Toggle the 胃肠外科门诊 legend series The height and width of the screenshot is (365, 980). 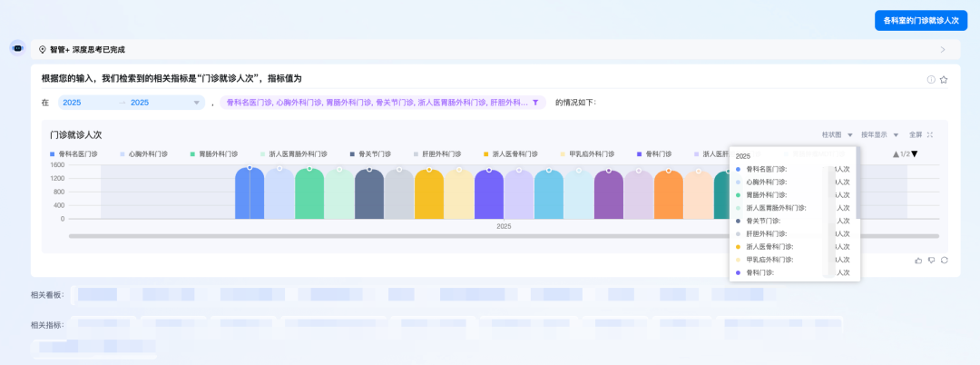216,154
